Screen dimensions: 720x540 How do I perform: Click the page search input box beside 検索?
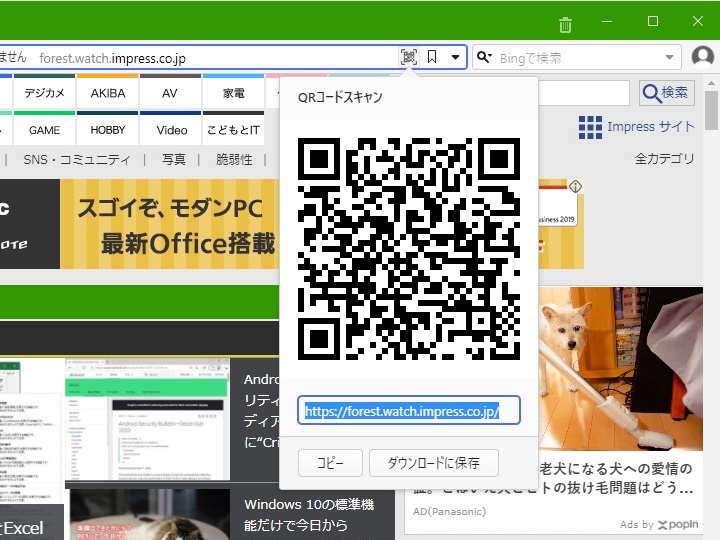[584, 93]
